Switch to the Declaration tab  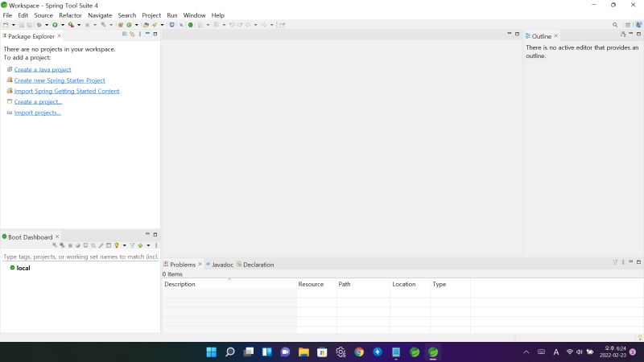255,265
